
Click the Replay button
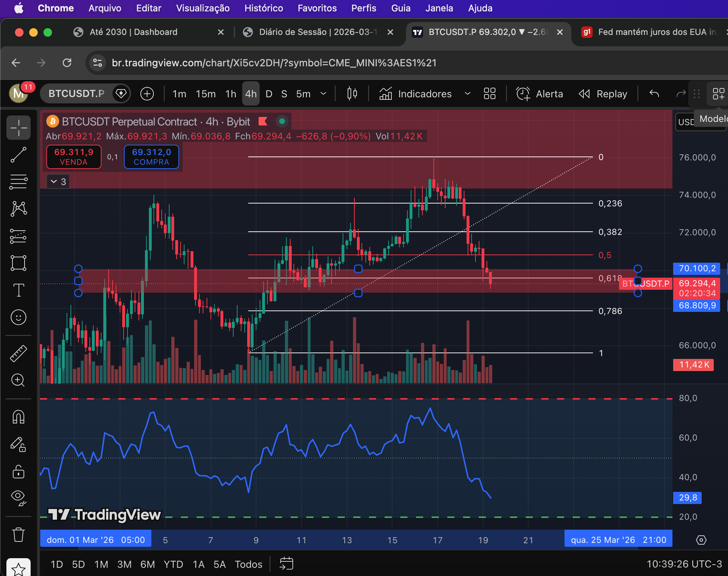pyautogui.click(x=603, y=94)
